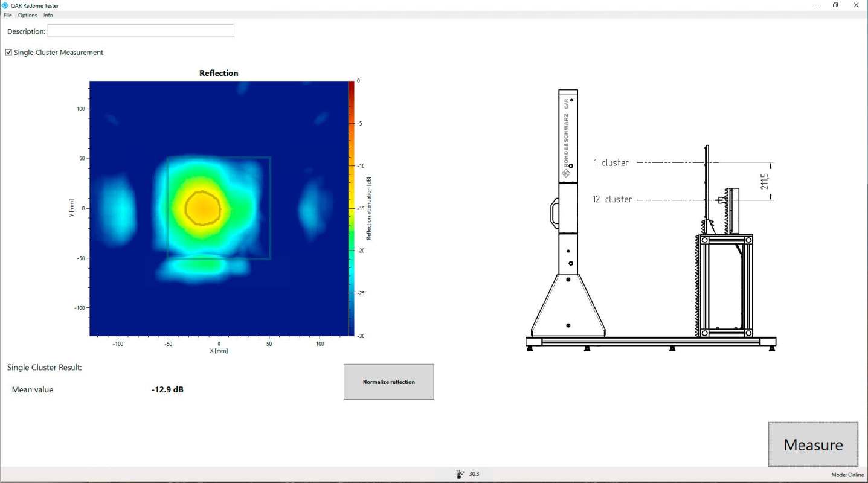This screenshot has height=483, width=868.
Task: Click the reflection attenuation color scale bar
Action: click(x=352, y=208)
